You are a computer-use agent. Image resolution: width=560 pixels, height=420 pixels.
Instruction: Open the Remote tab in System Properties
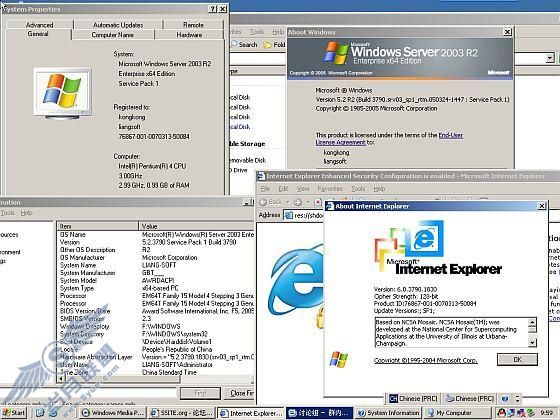[x=193, y=25]
